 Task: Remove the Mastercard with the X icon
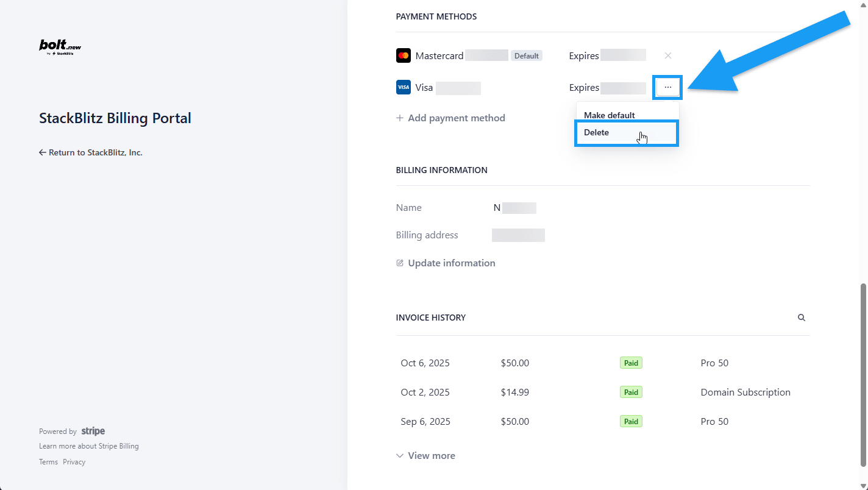click(x=668, y=55)
